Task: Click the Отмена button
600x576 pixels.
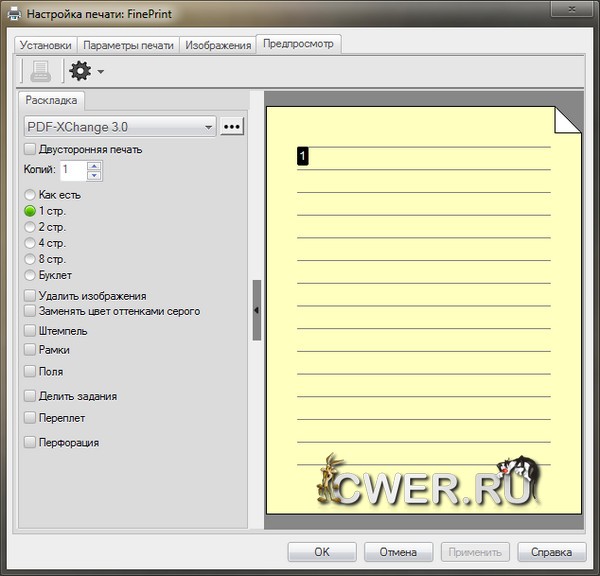Action: point(398,552)
